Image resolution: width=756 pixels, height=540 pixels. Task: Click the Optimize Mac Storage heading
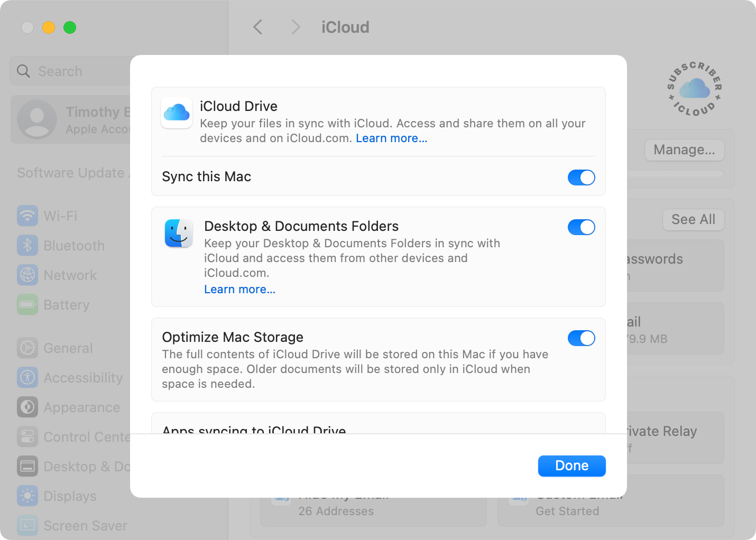click(x=233, y=337)
